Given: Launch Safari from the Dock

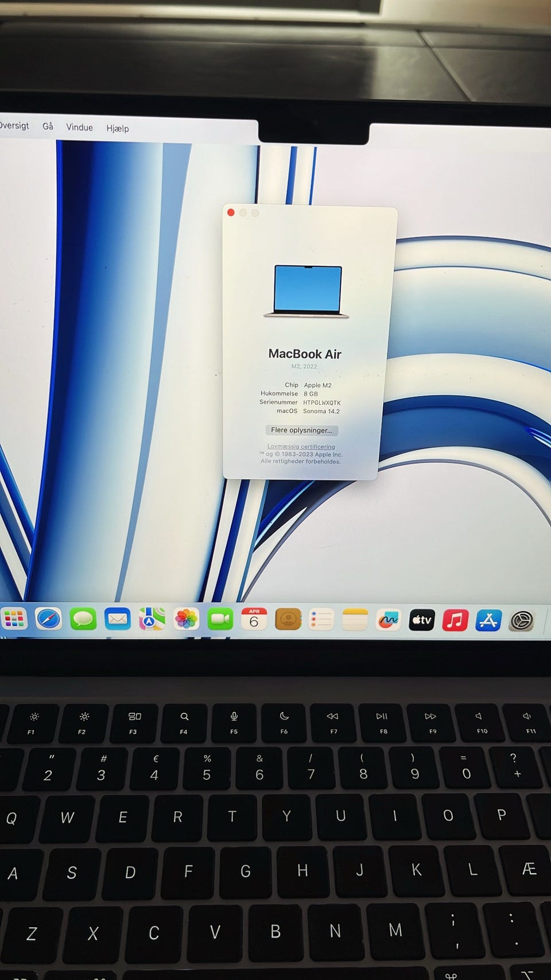Looking at the screenshot, I should pyautogui.click(x=48, y=619).
